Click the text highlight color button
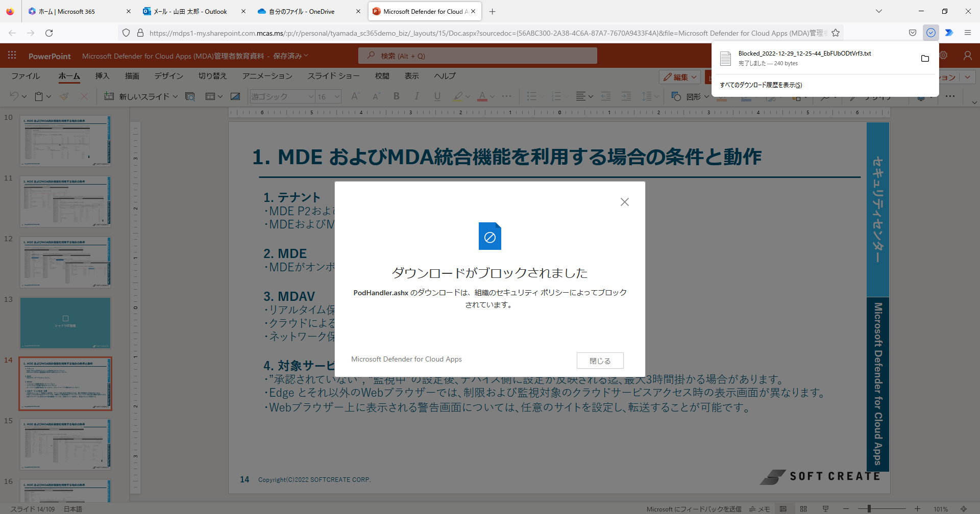Viewport: 980px width, 514px height. point(458,96)
